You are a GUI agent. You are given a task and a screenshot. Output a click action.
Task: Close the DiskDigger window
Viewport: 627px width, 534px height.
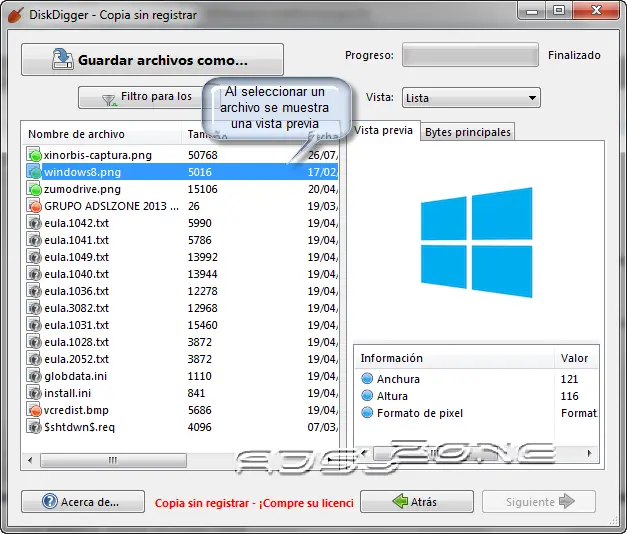(596, 10)
